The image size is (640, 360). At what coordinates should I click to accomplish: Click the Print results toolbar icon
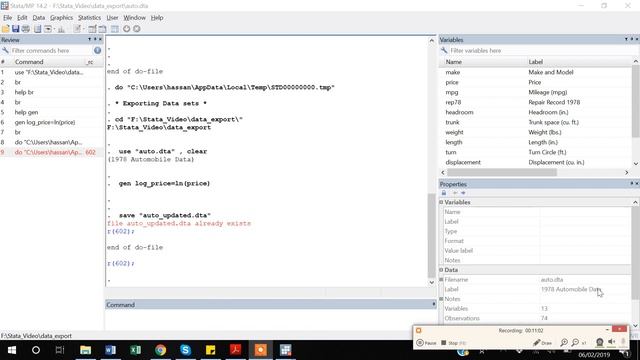pos(26,29)
